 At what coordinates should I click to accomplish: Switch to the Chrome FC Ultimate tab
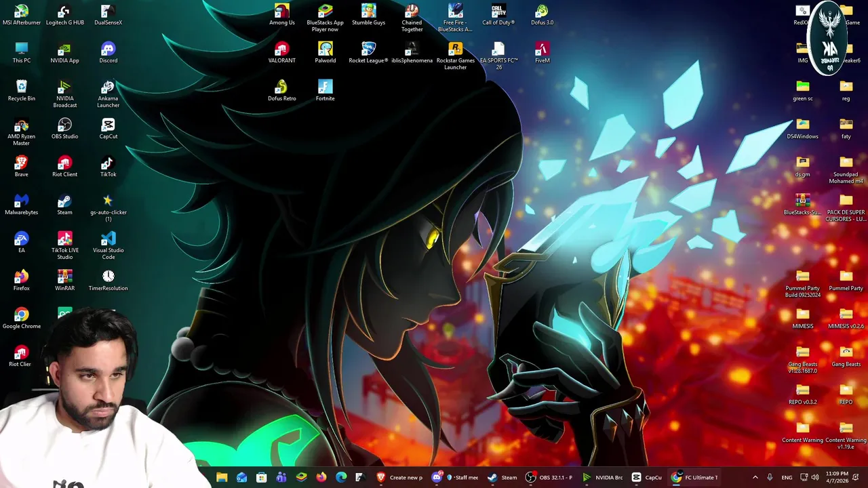(x=694, y=478)
